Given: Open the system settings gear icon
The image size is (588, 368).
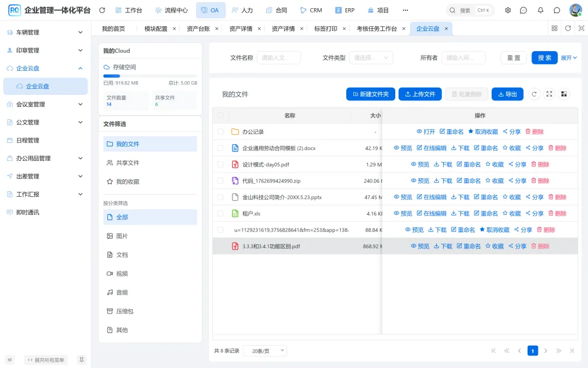Looking at the screenshot, I should (508, 10).
